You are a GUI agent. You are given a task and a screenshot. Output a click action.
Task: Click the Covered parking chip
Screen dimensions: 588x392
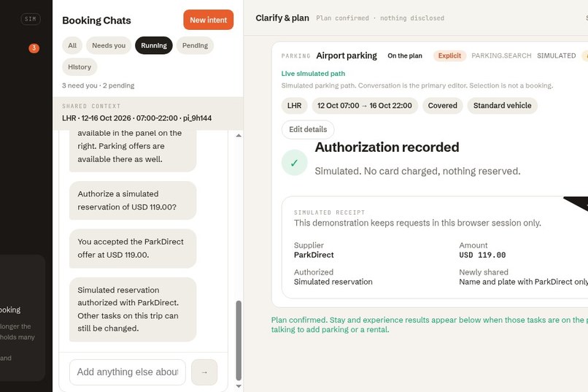pos(443,106)
